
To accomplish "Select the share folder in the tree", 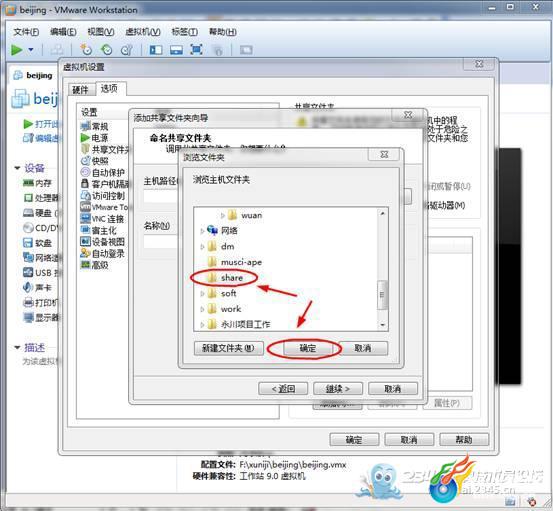I will tap(231, 278).
